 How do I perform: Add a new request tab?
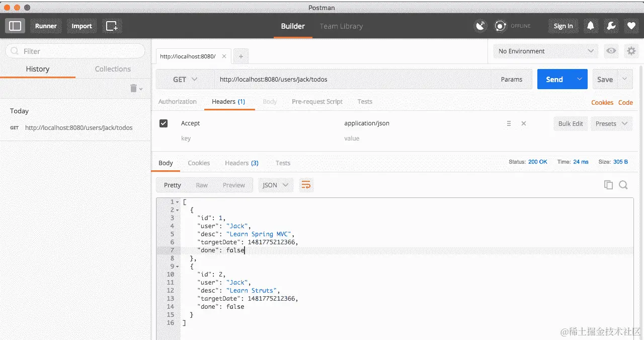240,56
